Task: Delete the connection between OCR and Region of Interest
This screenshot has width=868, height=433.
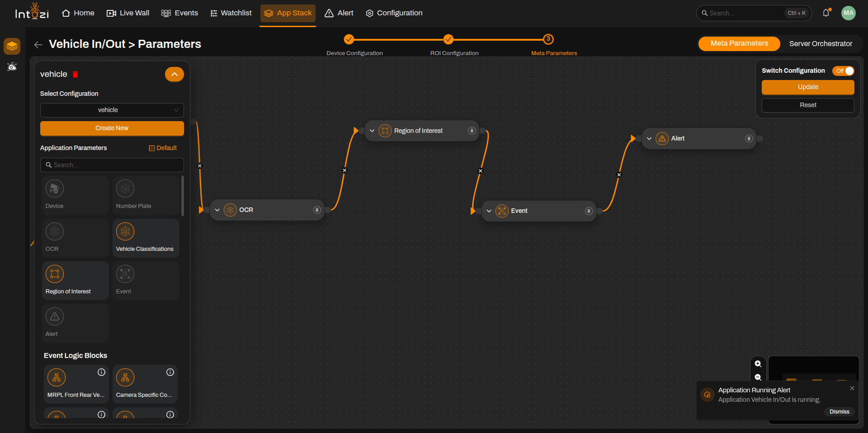Action: click(x=344, y=171)
